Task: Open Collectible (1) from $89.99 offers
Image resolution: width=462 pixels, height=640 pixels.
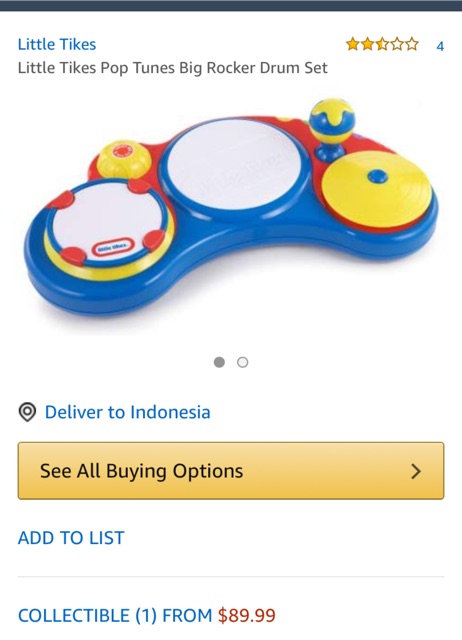Action: coord(147,615)
